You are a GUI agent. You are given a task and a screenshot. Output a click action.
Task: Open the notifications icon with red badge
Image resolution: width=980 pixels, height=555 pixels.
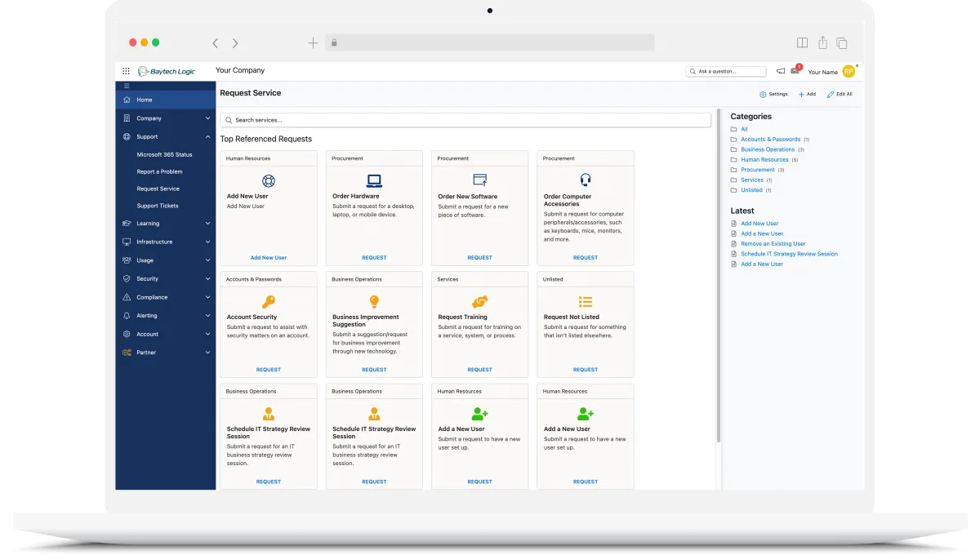(795, 70)
